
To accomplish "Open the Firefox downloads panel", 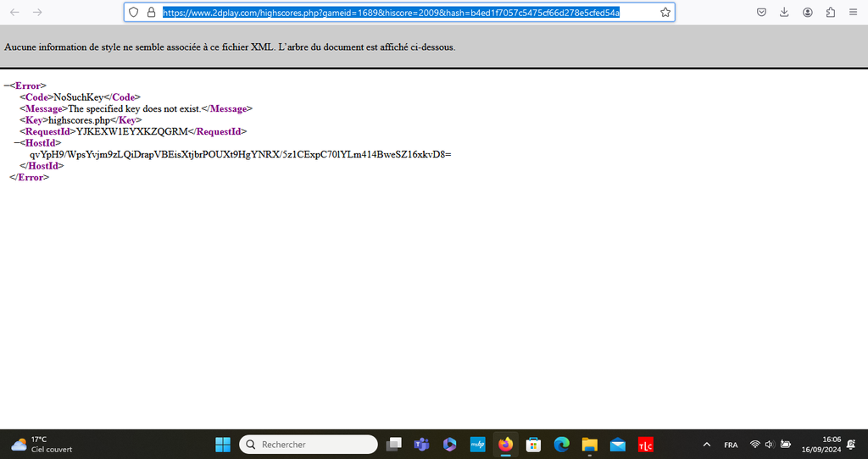I will point(784,13).
